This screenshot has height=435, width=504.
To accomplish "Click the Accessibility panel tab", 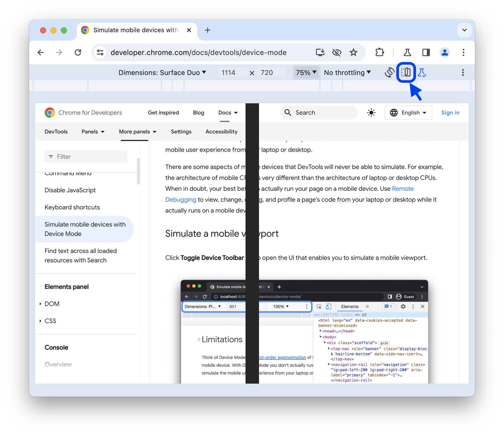I will pos(221,132).
